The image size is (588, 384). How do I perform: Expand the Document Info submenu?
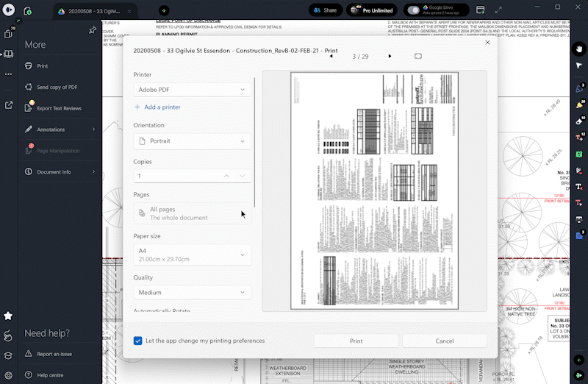(60, 172)
